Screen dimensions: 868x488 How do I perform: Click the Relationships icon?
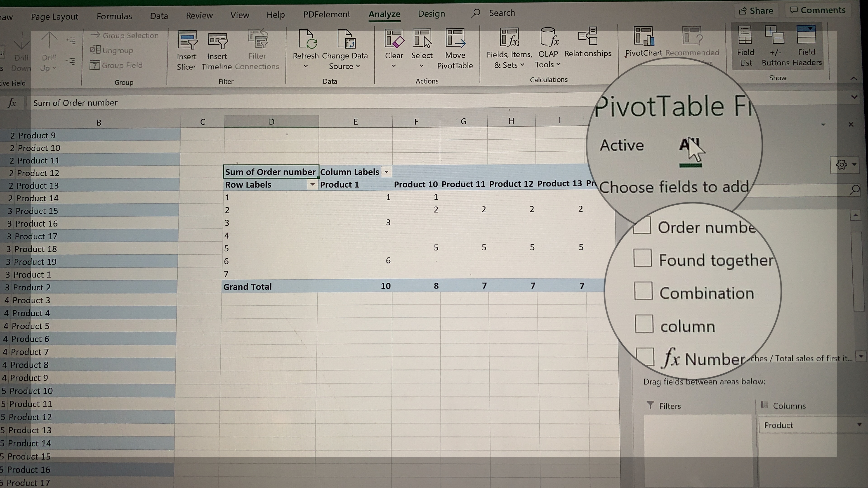(x=588, y=36)
